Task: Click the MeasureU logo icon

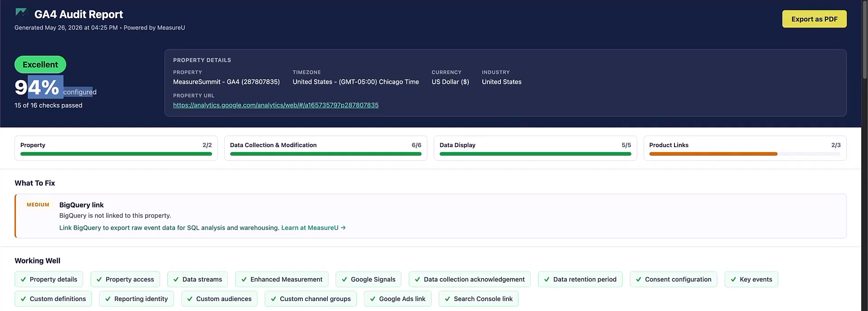Action: [21, 13]
